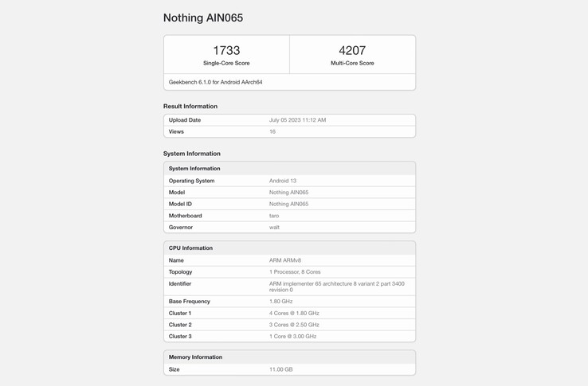Click the 'Model ID' row label
Image resolution: width=588 pixels, height=386 pixels.
[x=180, y=204]
